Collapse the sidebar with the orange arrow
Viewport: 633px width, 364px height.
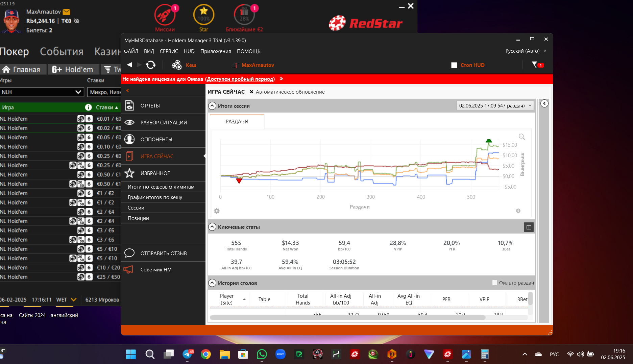127,91
